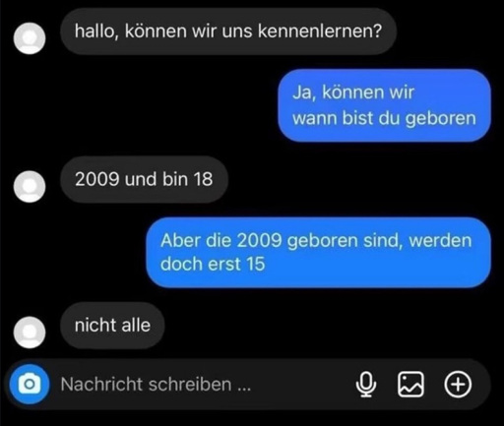Select the "hallo, können wir uns kennenlernen?" bubble
Image resolution: width=504 pixels, height=426 pixels.
click(228, 31)
